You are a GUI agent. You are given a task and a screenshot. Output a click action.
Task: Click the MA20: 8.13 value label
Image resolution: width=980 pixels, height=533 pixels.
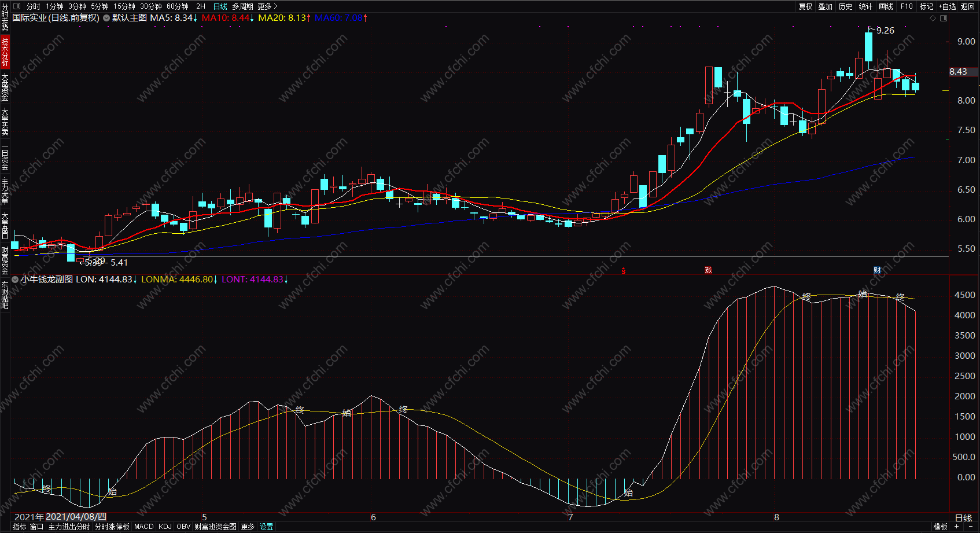tap(285, 18)
